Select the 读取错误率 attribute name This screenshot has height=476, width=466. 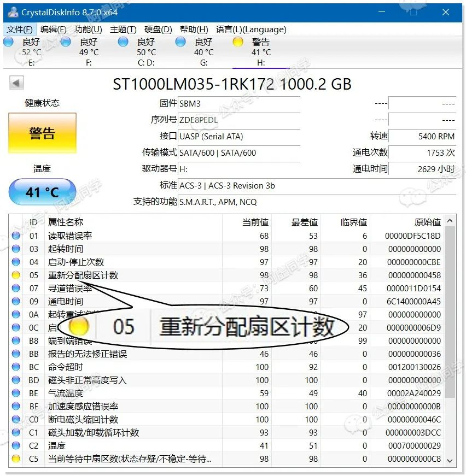coord(70,236)
